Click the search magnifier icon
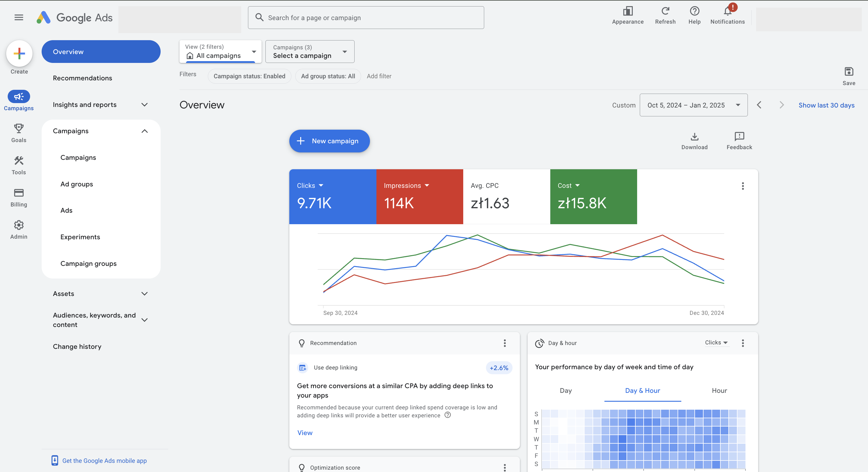Viewport: 868px width, 472px height. coord(259,17)
